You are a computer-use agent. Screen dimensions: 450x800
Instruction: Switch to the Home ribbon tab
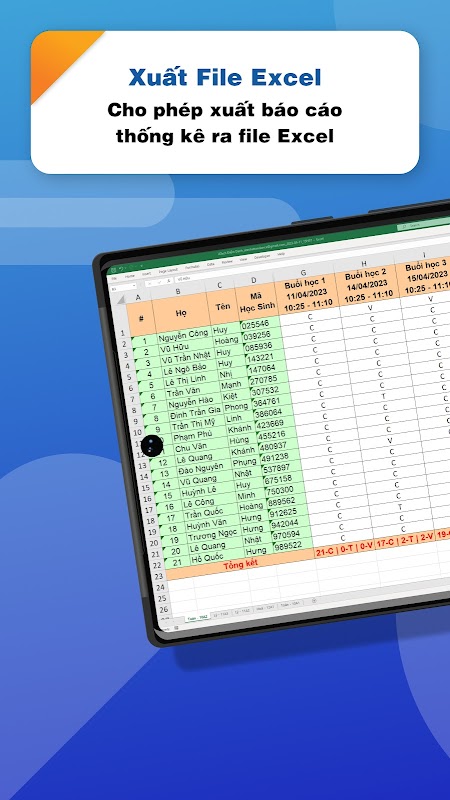(130, 276)
